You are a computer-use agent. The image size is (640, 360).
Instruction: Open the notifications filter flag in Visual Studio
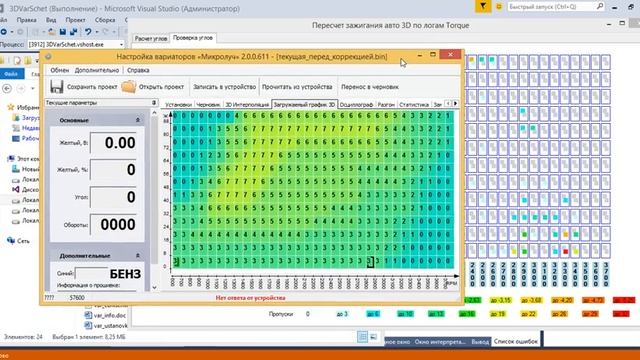483,6
